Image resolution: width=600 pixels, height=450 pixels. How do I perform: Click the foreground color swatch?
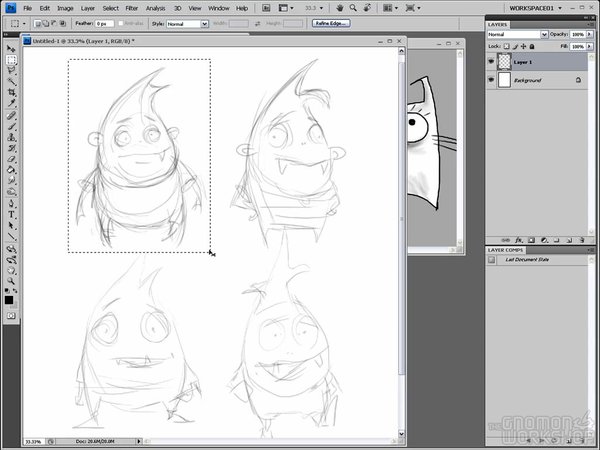9,299
